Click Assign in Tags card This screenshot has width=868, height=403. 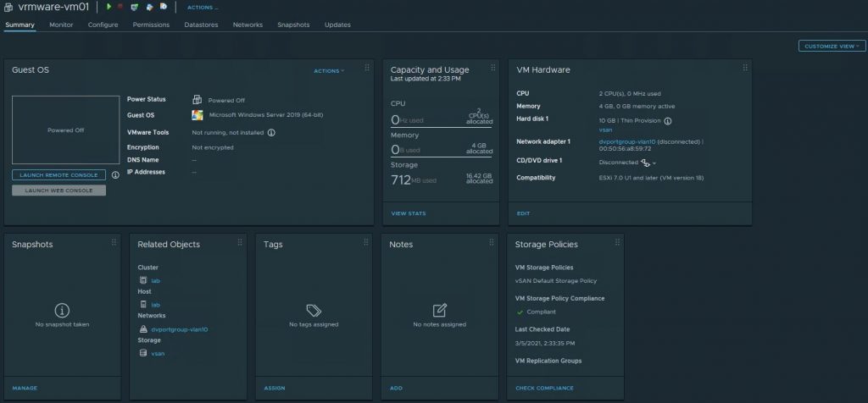(275, 388)
